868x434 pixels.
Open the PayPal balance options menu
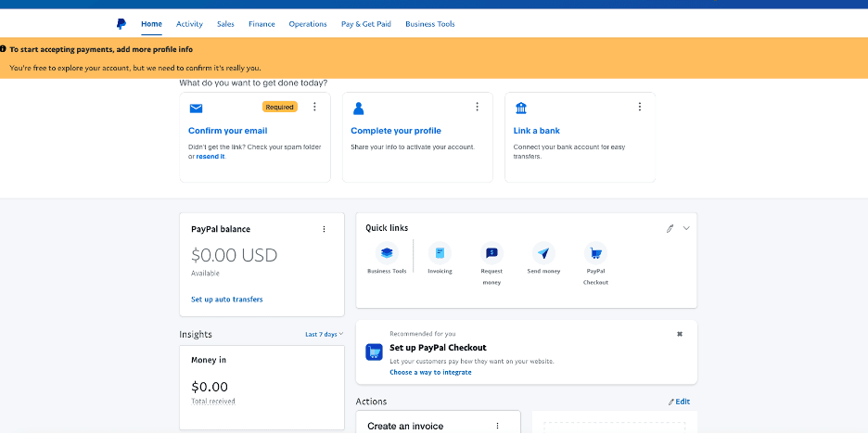[x=324, y=229]
